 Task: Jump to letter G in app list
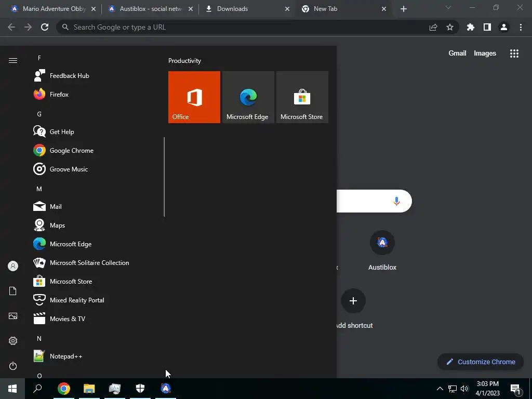click(x=39, y=114)
